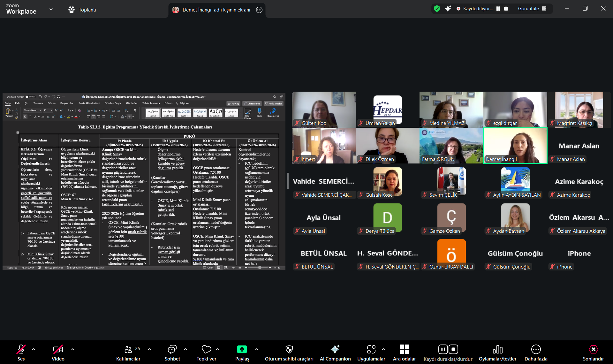Click Word Düzenleme editing mode button

pyautogui.click(x=252, y=103)
